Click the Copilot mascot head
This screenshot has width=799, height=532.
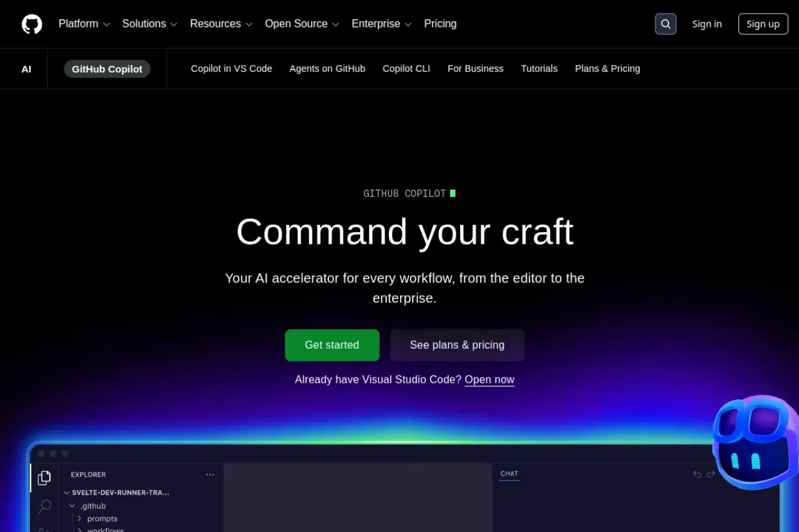pos(756,443)
